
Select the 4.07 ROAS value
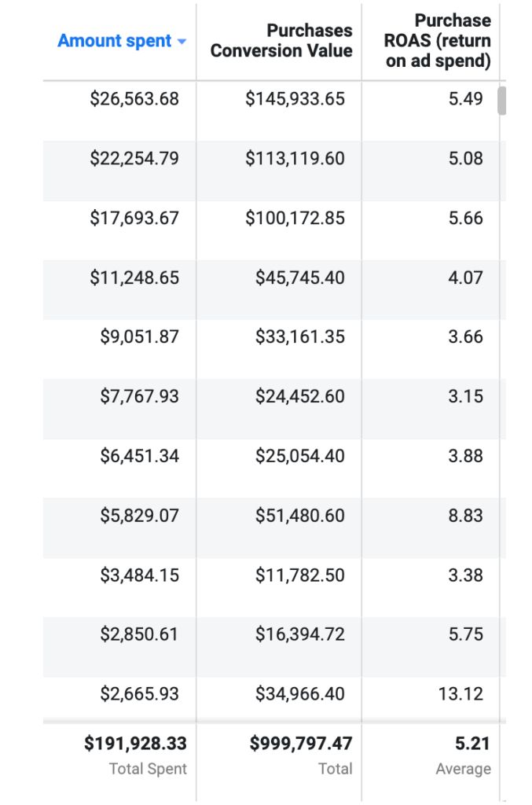(465, 278)
